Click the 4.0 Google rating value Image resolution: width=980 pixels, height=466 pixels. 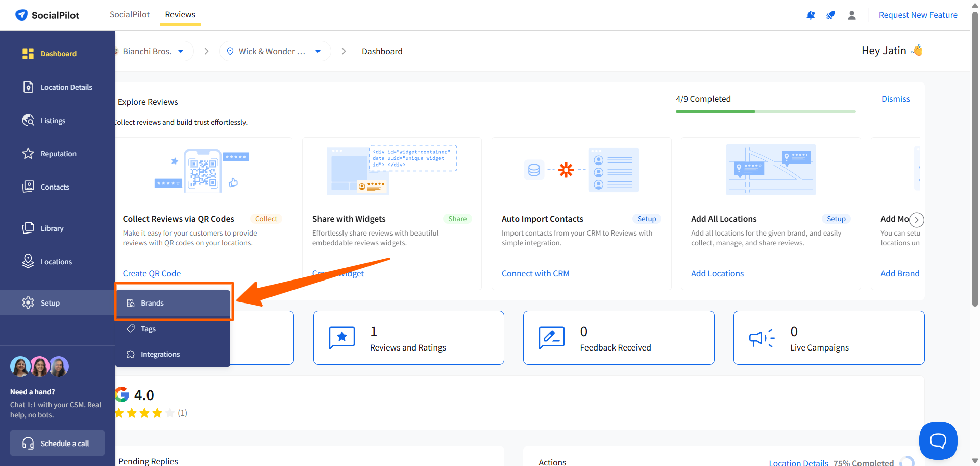tap(144, 395)
